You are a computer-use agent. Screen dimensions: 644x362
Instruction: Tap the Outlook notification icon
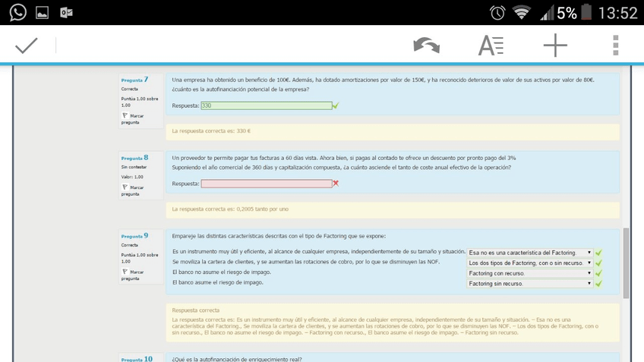[66, 13]
